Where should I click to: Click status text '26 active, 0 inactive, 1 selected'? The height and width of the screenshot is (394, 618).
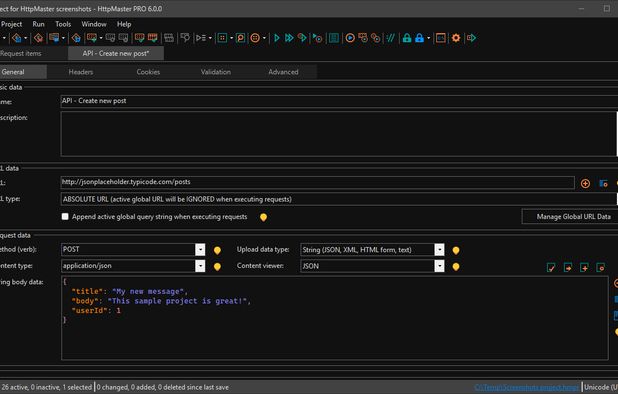[47, 387]
